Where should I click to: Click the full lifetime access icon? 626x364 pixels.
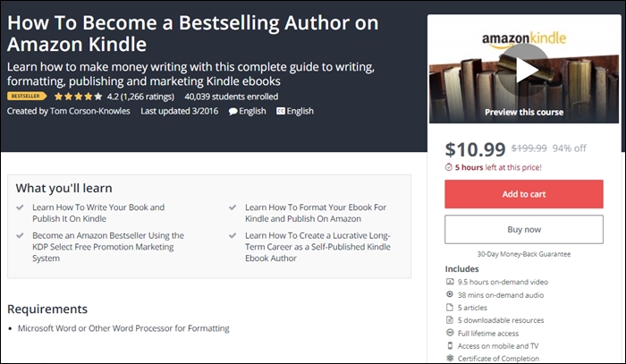coord(450,333)
